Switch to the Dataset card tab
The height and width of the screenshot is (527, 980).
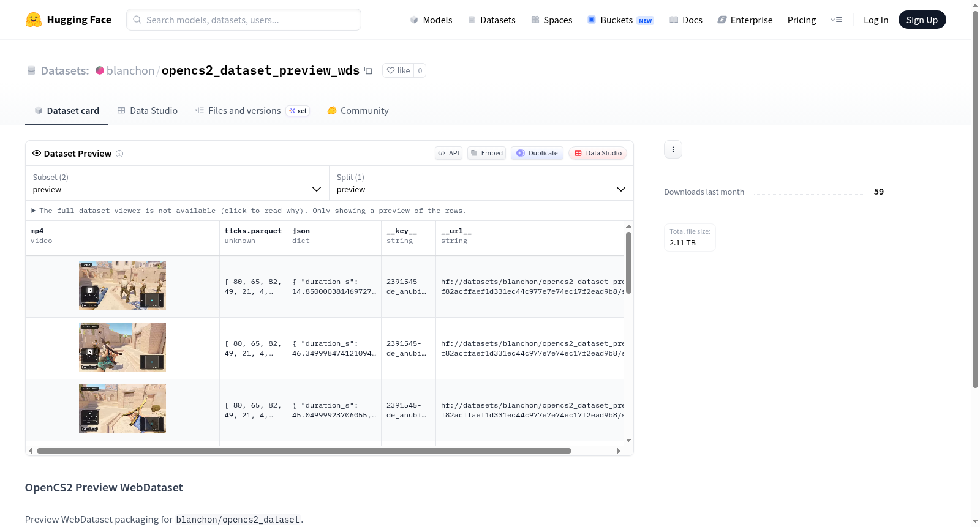pos(67,111)
